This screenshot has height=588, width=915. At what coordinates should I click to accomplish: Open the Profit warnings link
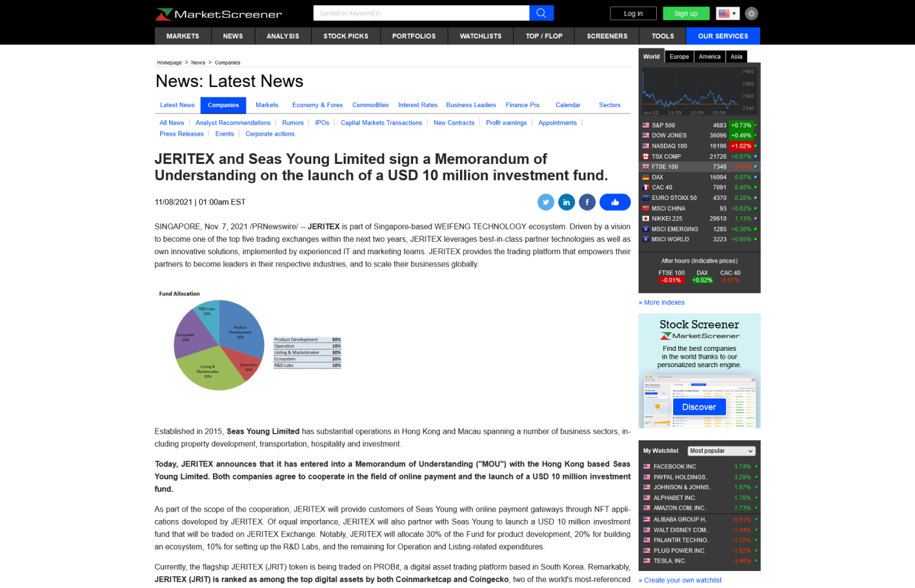click(x=507, y=123)
